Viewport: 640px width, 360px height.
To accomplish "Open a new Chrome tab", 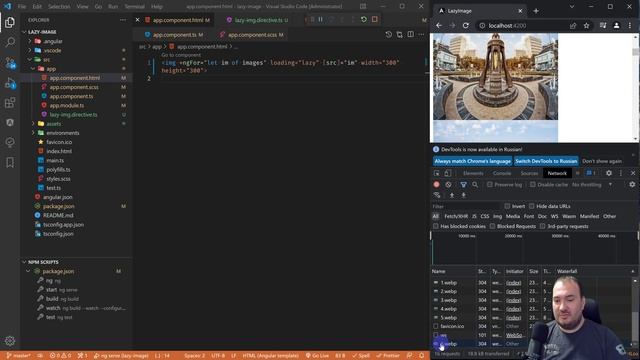I will pyautogui.click(x=536, y=11).
